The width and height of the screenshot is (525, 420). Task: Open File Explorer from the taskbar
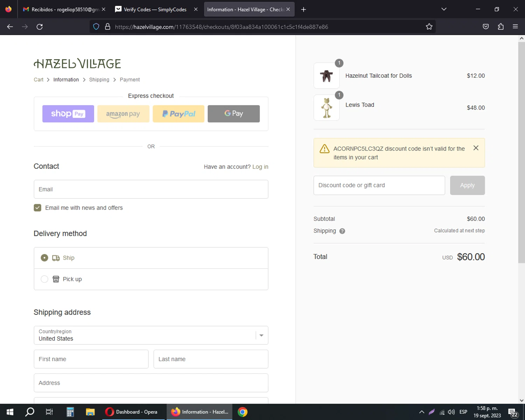(x=90, y=412)
